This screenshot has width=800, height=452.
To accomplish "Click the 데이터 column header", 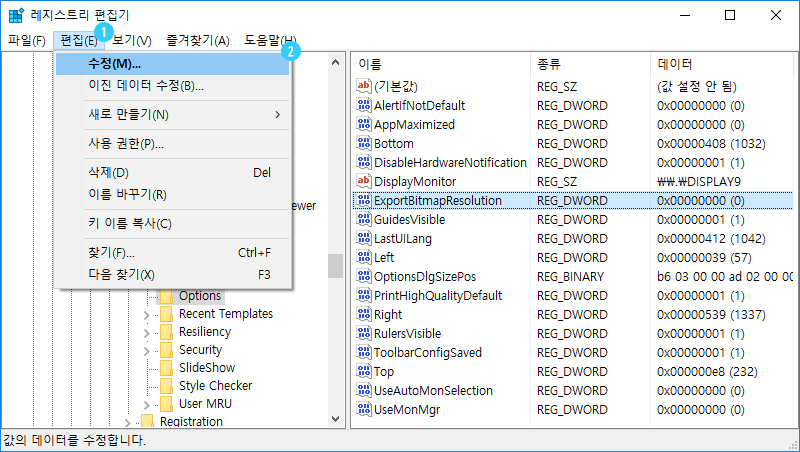I will [x=720, y=63].
